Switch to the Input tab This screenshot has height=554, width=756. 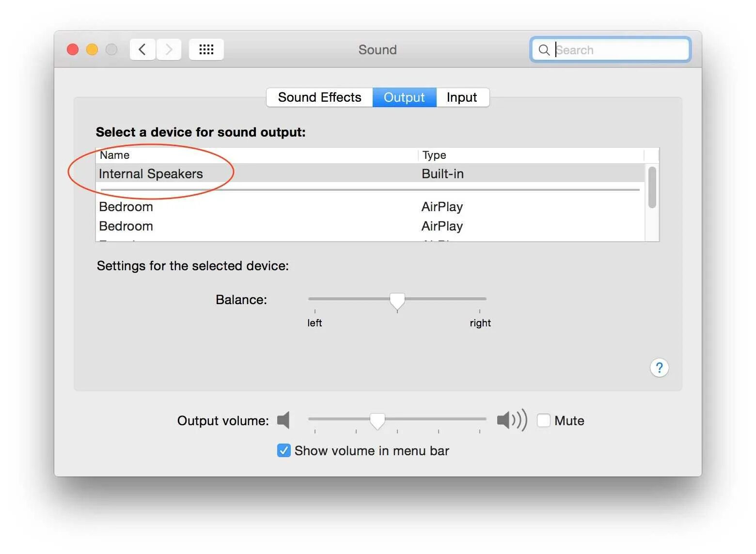(461, 97)
